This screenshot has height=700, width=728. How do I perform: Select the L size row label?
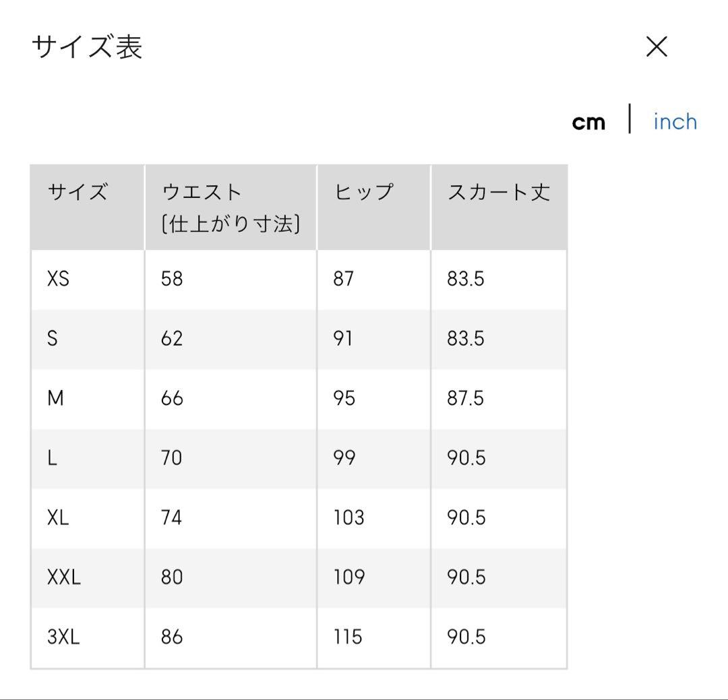coord(52,457)
